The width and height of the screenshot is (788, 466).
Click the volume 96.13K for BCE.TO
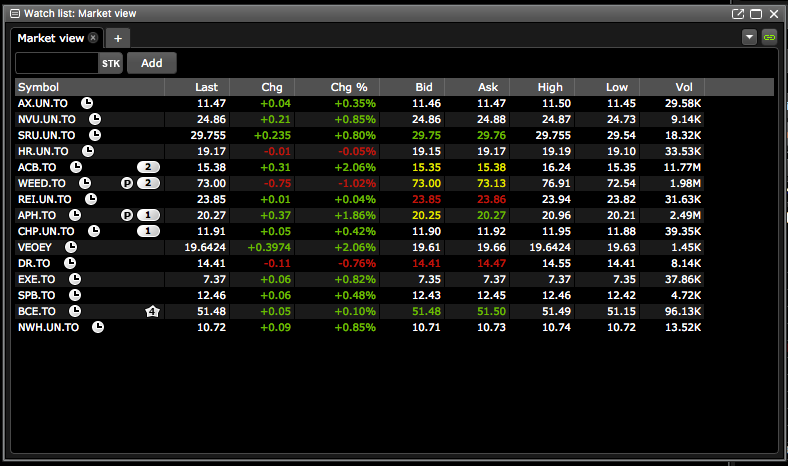(683, 312)
